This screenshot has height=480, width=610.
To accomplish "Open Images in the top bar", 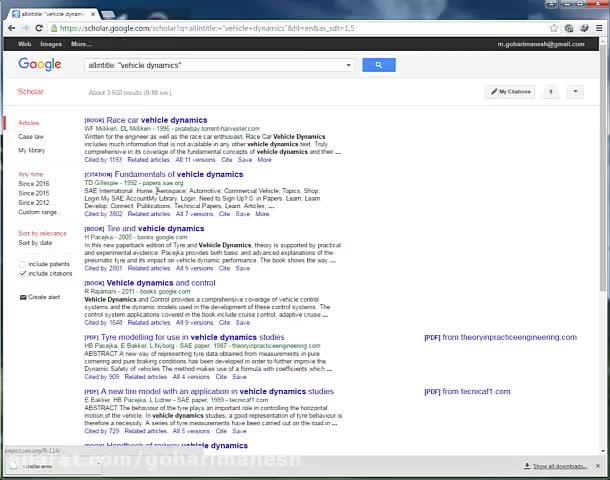I will tap(51, 44).
